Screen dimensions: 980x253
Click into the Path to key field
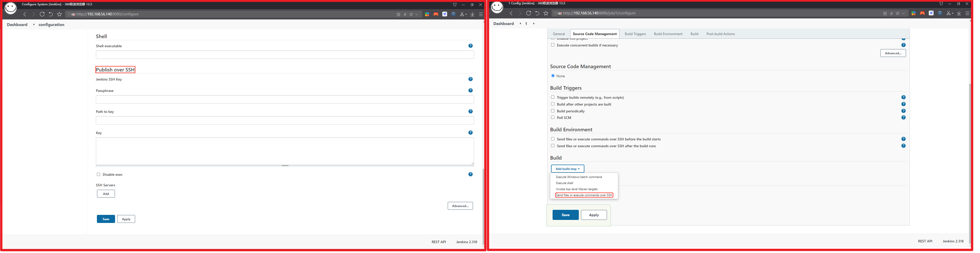[285, 120]
